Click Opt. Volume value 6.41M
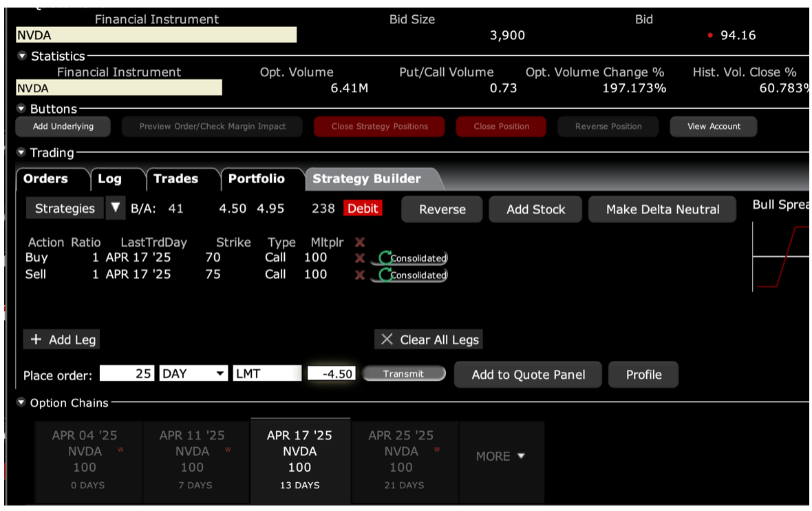This screenshot has height=511, width=812. (x=350, y=88)
